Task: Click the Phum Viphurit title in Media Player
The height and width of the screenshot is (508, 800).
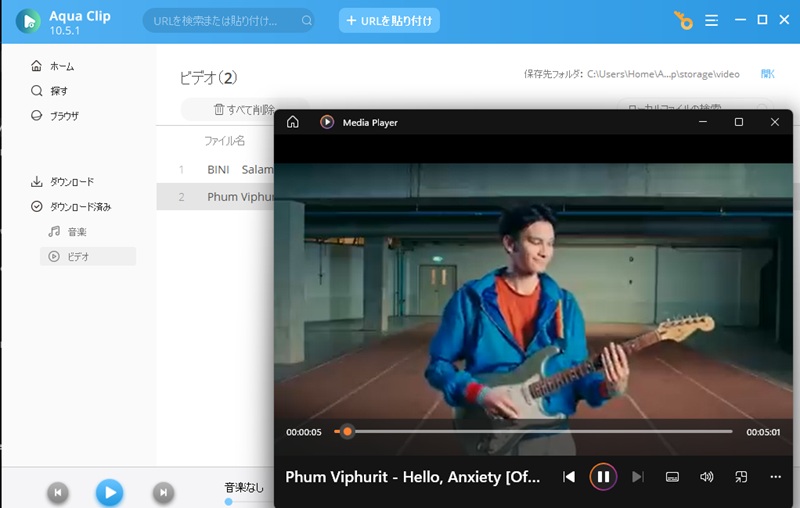Action: pyautogui.click(x=412, y=477)
